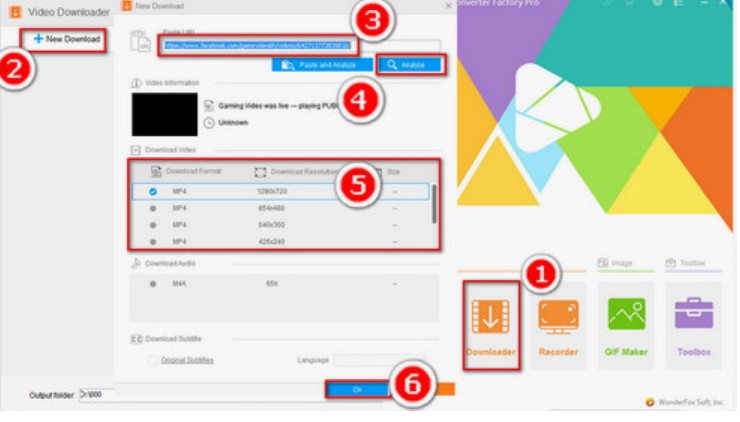Click the New Download button
740x422 pixels.
coord(67,39)
